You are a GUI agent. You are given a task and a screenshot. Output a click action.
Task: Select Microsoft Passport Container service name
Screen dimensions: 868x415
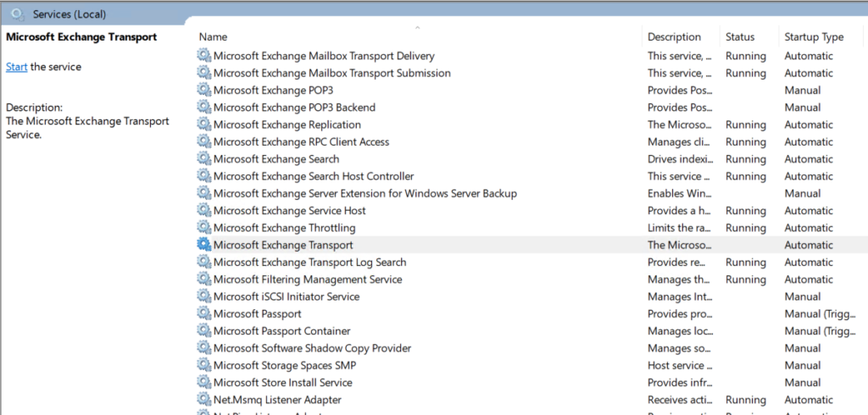[281, 330]
